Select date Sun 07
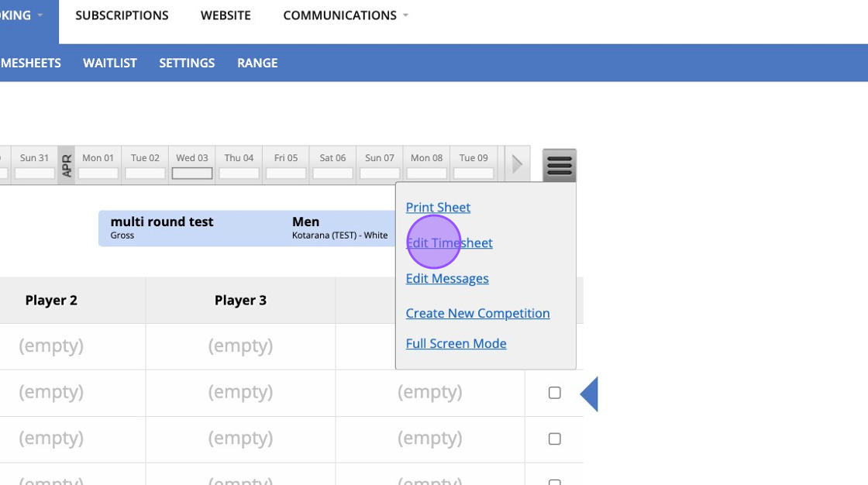 [x=380, y=165]
